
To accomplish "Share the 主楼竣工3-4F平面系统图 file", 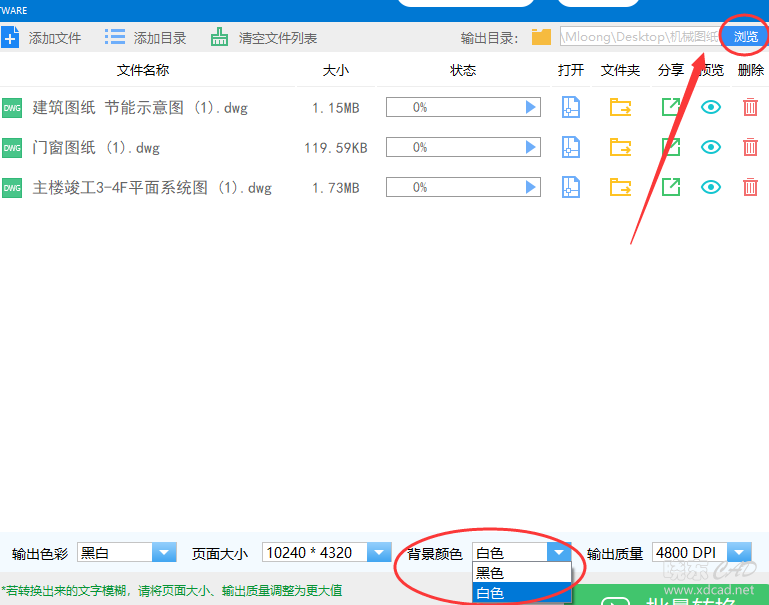I will (x=671, y=187).
